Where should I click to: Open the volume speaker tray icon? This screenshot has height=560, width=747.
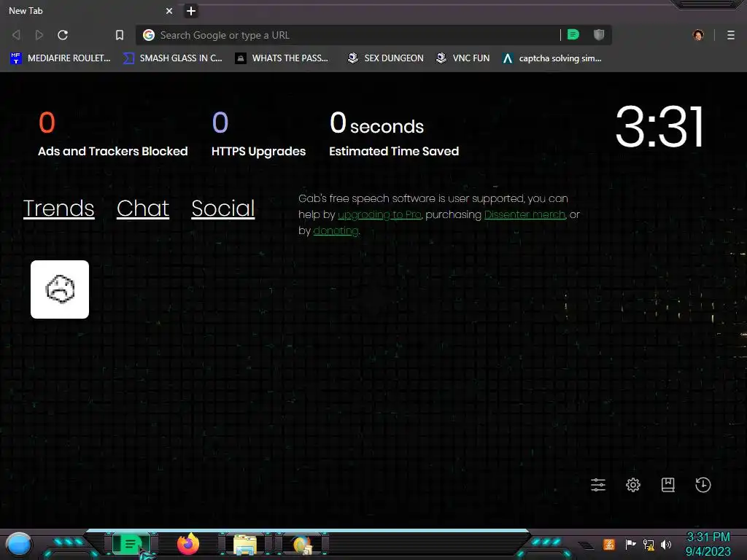pyautogui.click(x=666, y=544)
